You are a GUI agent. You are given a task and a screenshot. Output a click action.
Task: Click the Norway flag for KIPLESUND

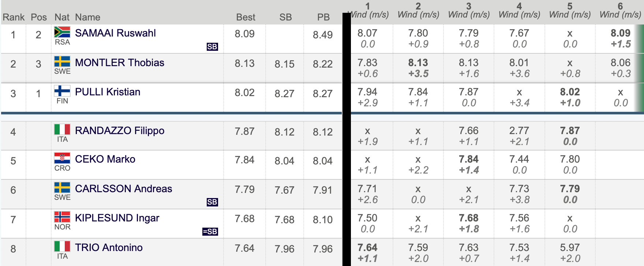click(62, 217)
